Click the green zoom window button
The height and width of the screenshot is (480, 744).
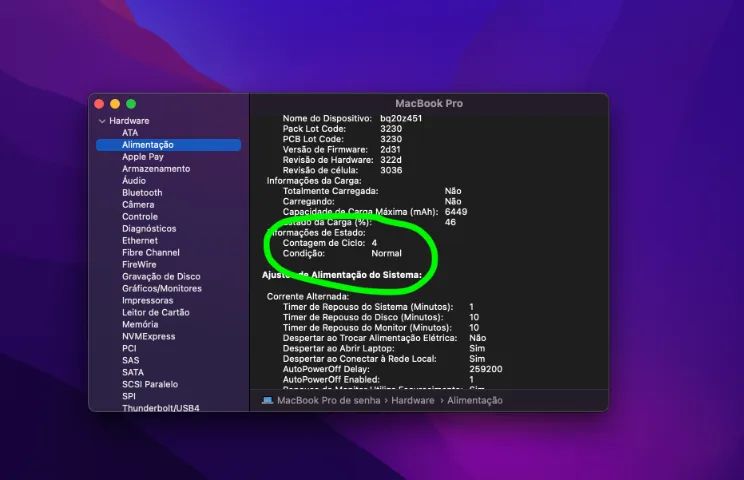131,104
